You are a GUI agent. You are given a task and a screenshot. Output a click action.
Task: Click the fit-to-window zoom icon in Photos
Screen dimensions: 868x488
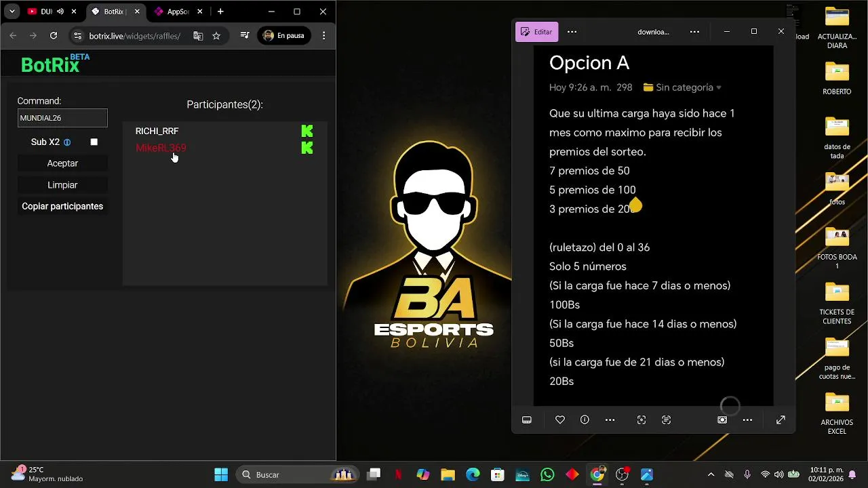tap(722, 420)
